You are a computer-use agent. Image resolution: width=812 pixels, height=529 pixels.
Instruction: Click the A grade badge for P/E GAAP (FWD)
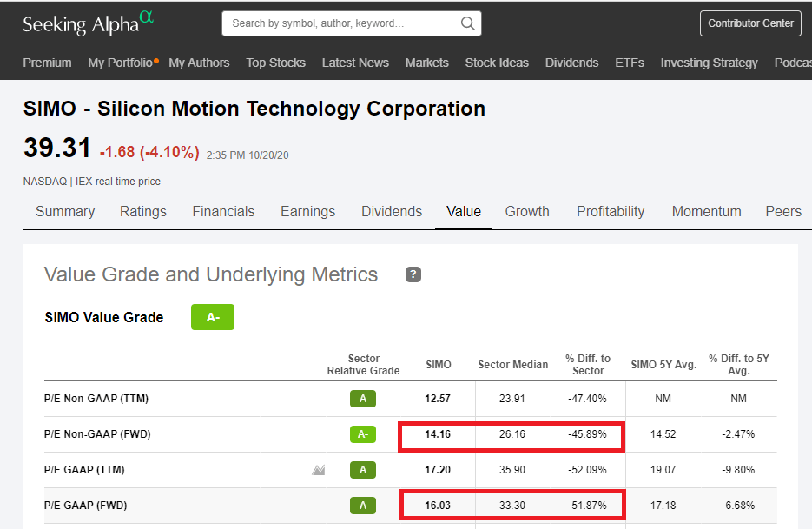coord(363,506)
